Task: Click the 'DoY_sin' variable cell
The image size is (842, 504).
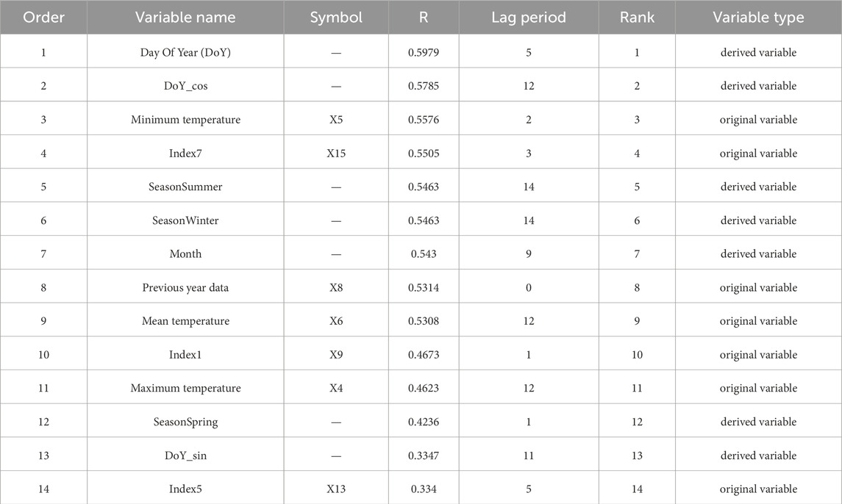Action: point(185,456)
